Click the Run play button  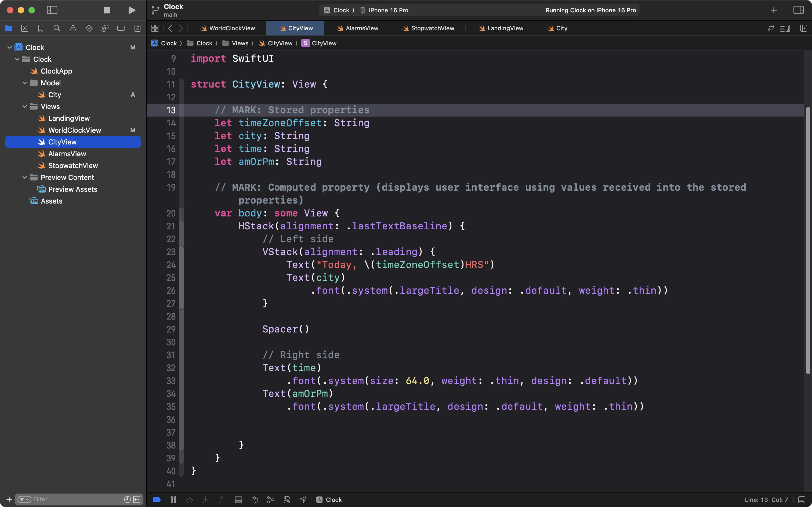click(x=132, y=10)
